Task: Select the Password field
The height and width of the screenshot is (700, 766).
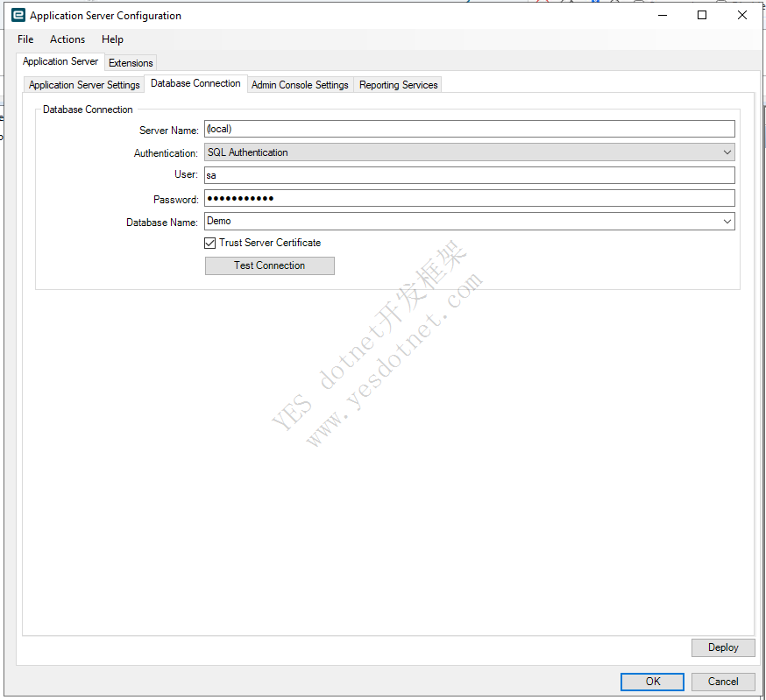Action: click(469, 198)
